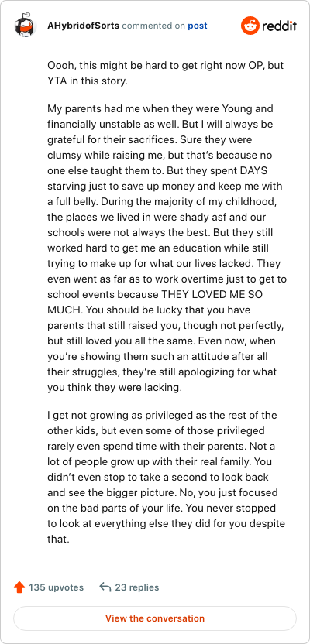310x644 pixels.
Task: Click the AHybridofSorts user avatar
Action: pyautogui.click(x=26, y=26)
